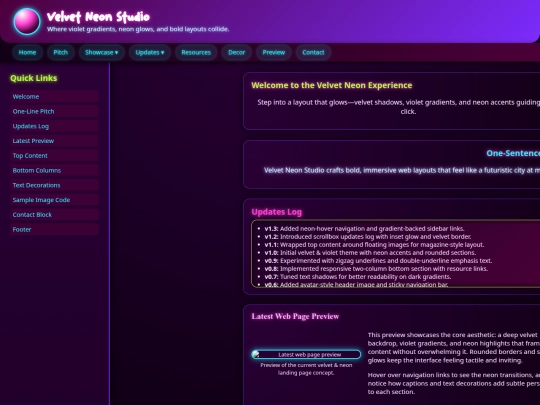Click the Quick Links heading
Viewport: 540px width, 405px height.
tap(34, 78)
